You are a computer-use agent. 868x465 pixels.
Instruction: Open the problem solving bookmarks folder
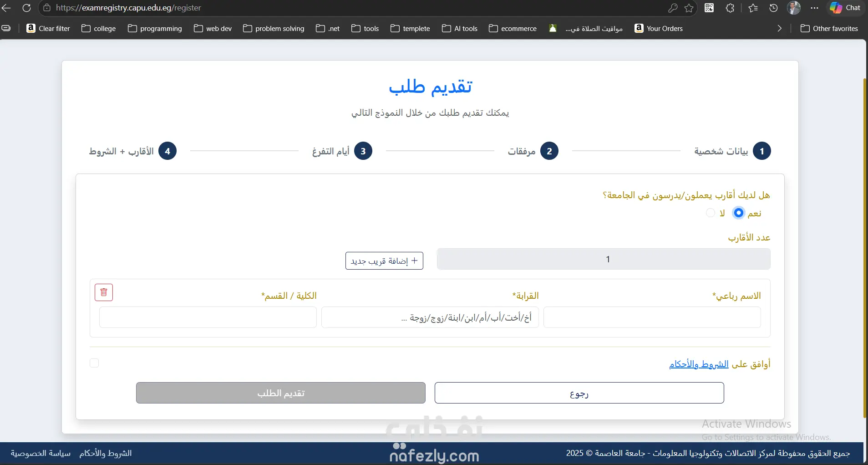point(274,28)
